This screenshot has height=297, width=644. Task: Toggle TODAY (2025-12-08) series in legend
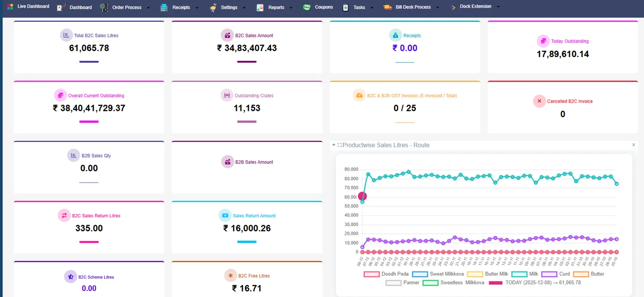coord(535,283)
